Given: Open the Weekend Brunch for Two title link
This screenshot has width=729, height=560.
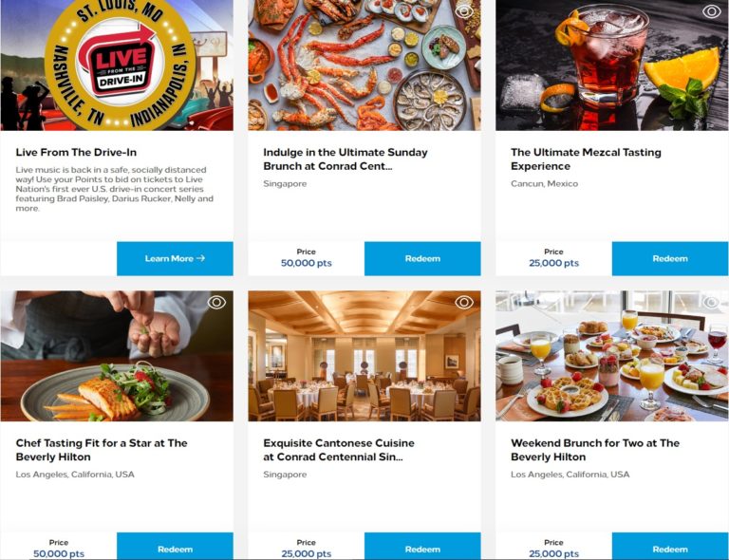Looking at the screenshot, I should coord(595,450).
